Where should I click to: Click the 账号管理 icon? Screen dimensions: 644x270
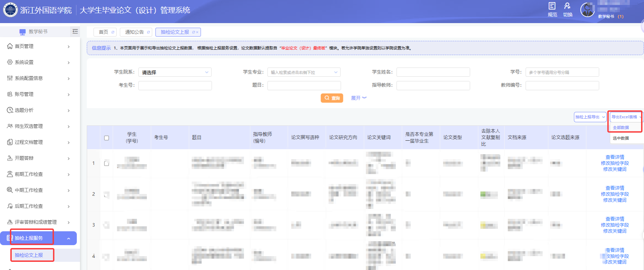10,94
